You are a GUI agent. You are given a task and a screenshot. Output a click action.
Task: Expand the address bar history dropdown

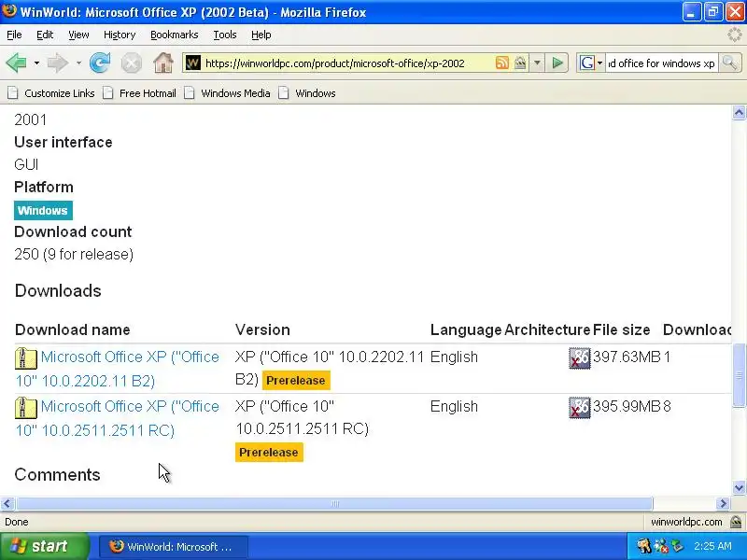pos(537,63)
